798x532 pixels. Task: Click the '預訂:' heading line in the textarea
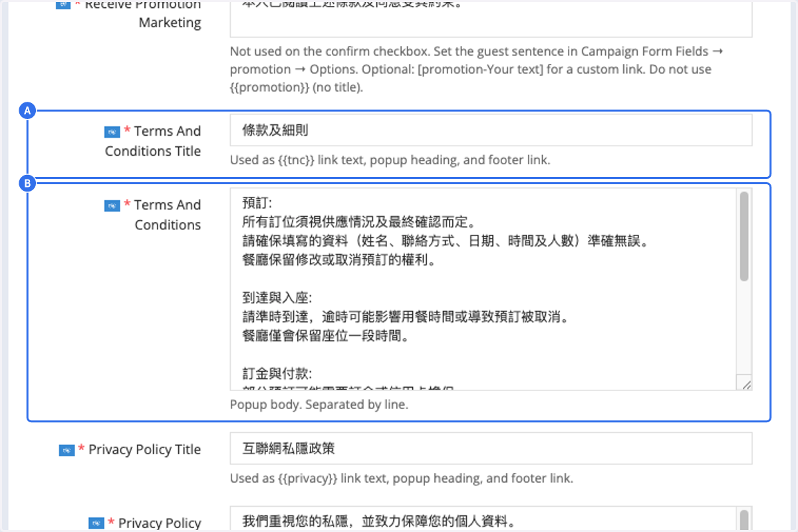(257, 203)
